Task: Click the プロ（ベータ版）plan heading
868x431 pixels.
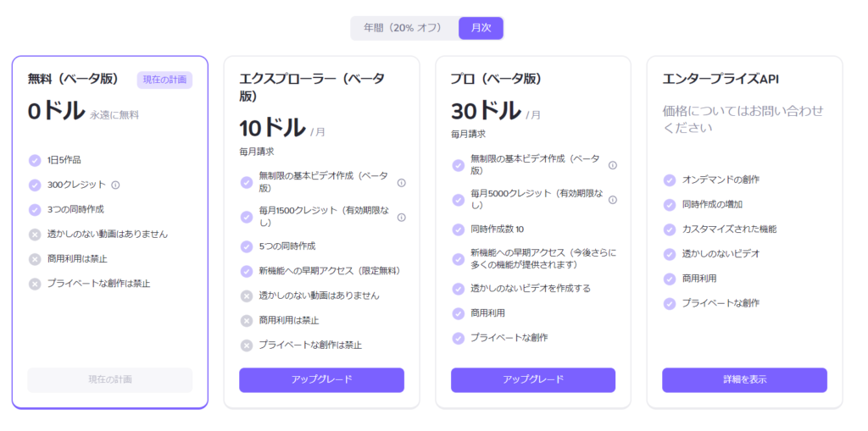Action: pyautogui.click(x=496, y=79)
